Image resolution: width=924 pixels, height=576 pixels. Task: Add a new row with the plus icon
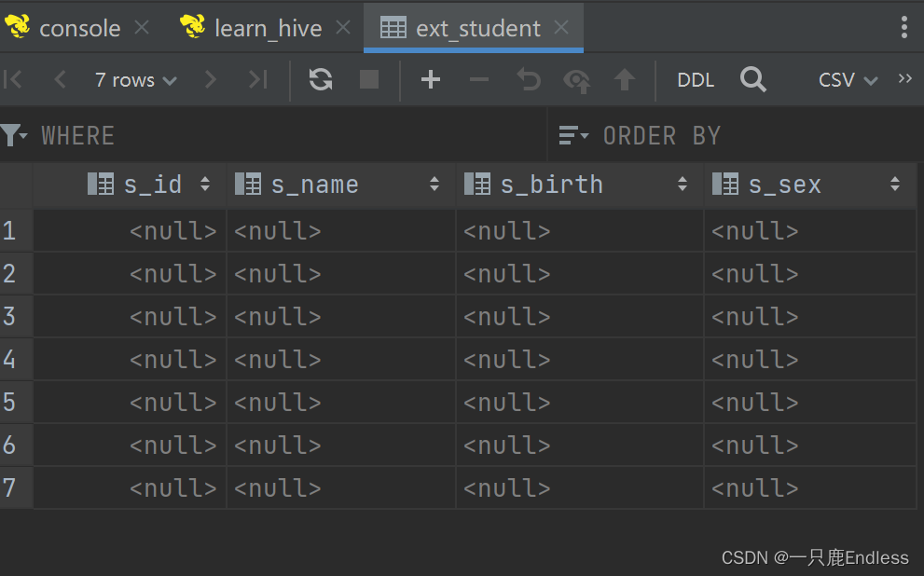tap(430, 79)
